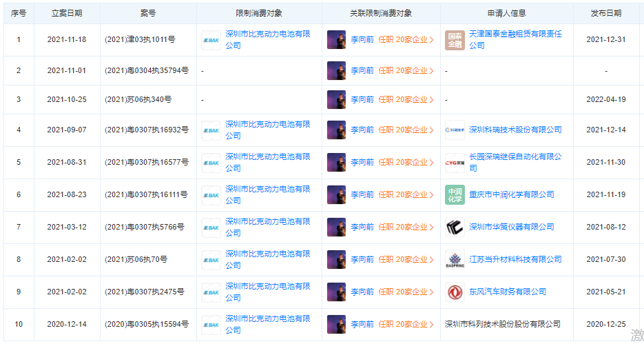Click 李向前 avatar in row 1
This screenshot has height=344, width=644.
(336, 40)
